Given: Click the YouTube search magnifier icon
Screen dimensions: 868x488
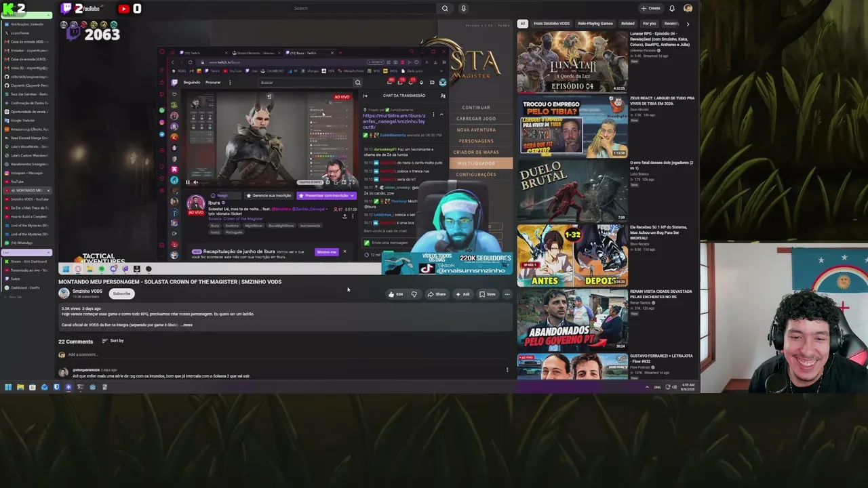Looking at the screenshot, I should coord(445,8).
